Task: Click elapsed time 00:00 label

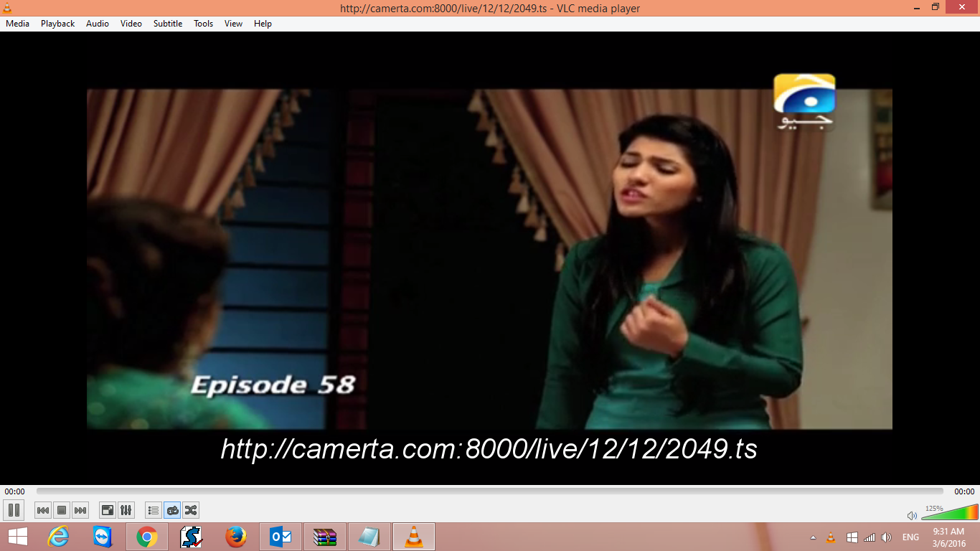Action: pyautogui.click(x=14, y=491)
